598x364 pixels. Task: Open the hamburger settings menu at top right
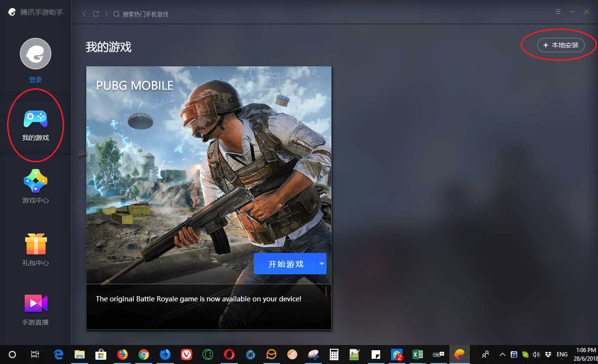tap(558, 11)
